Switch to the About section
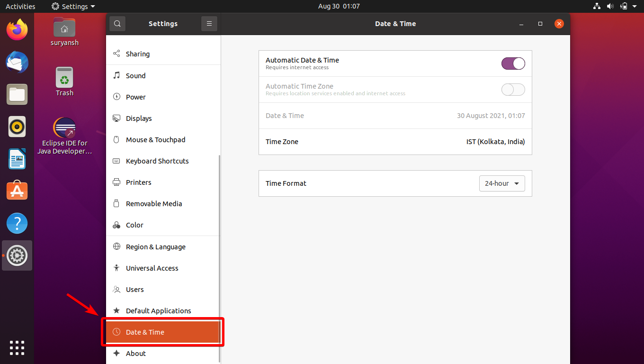644x364 pixels. pyautogui.click(x=136, y=353)
